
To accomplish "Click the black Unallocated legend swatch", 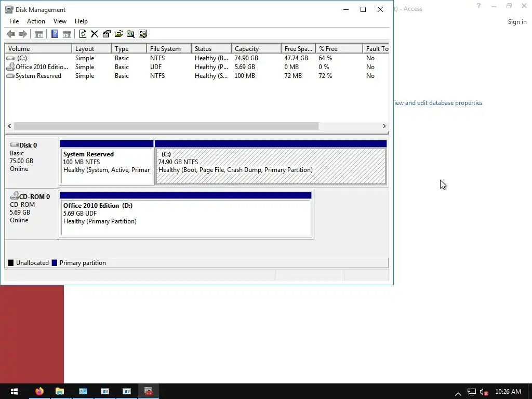I will click(11, 262).
